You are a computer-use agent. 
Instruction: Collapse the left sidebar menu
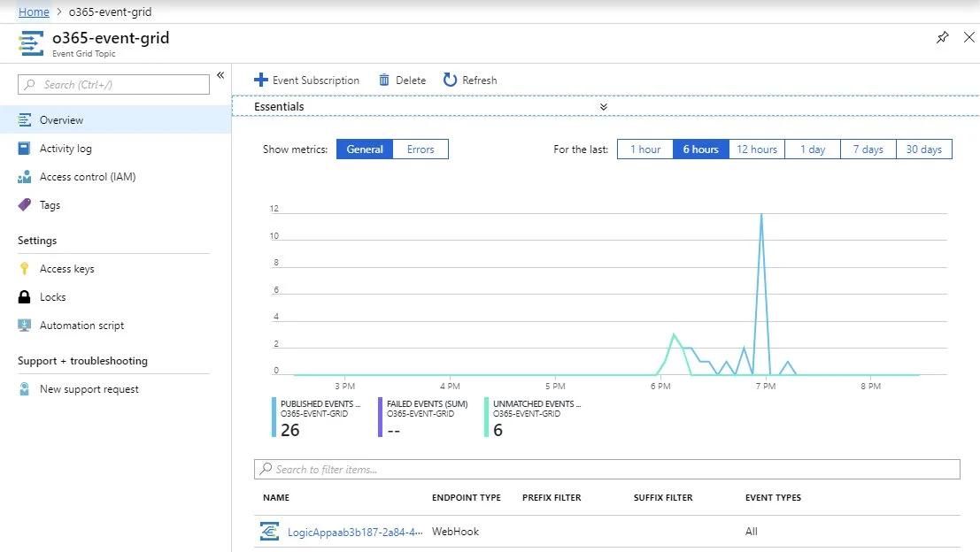click(x=220, y=75)
